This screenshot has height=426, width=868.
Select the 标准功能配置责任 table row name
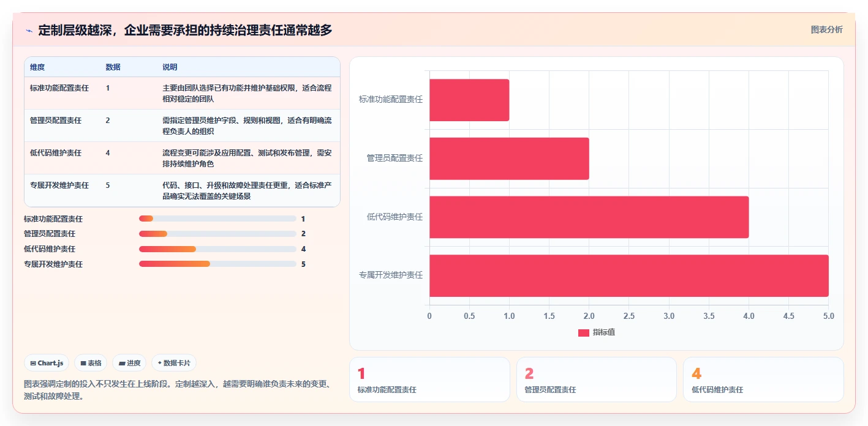(x=59, y=88)
